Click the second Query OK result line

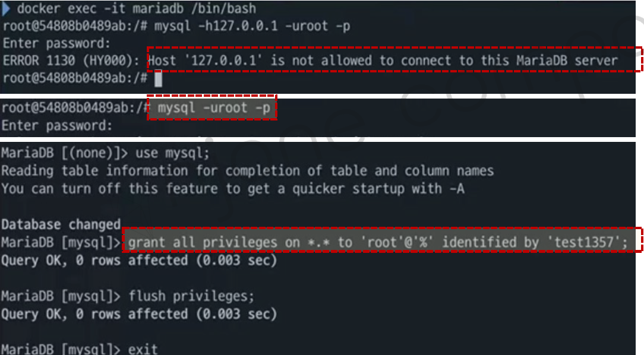click(x=139, y=314)
